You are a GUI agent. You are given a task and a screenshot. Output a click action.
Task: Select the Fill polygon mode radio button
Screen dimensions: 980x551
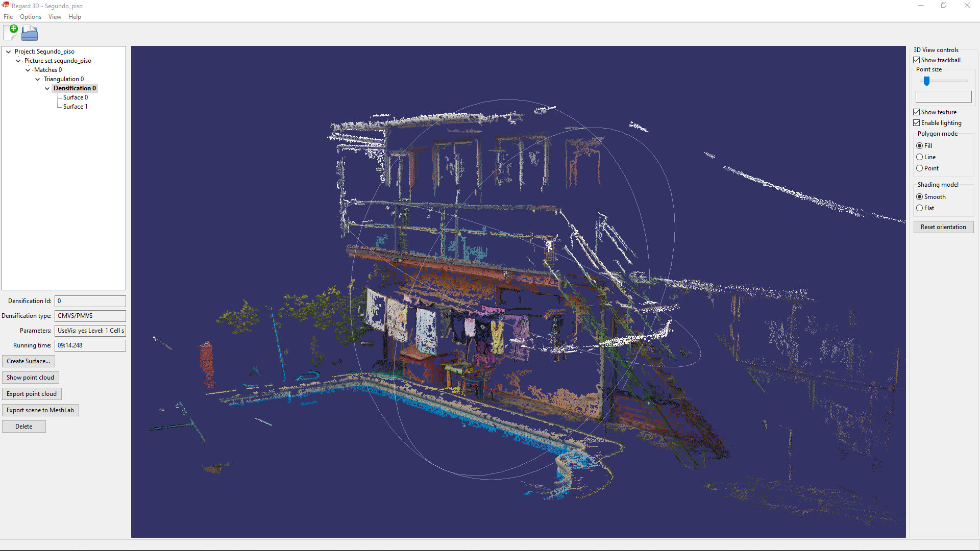tap(919, 145)
